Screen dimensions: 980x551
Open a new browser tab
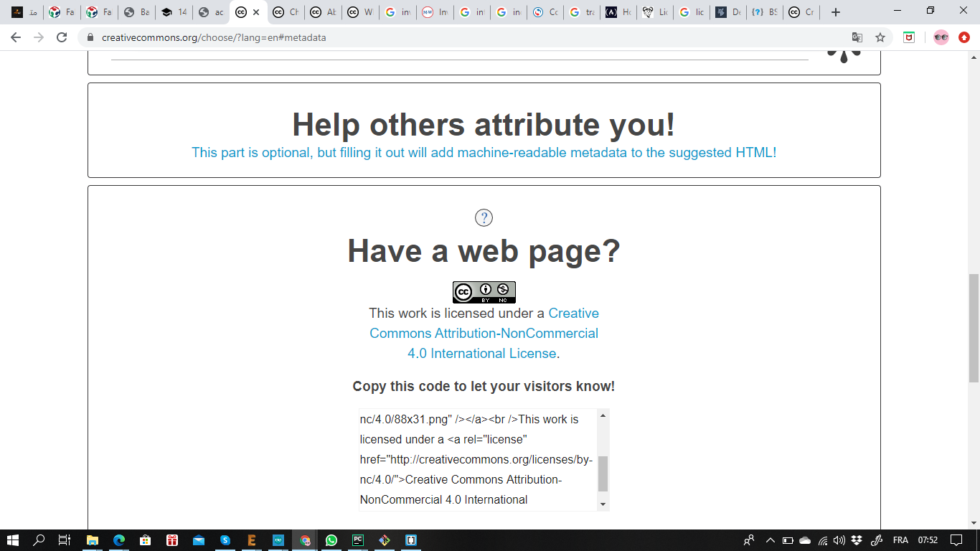tap(835, 12)
